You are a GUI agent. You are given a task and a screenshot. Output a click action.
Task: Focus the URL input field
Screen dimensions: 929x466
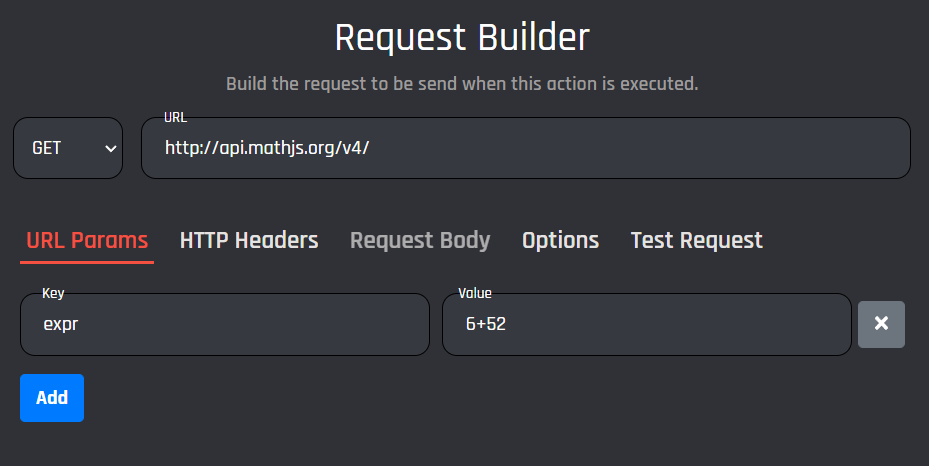(525, 148)
